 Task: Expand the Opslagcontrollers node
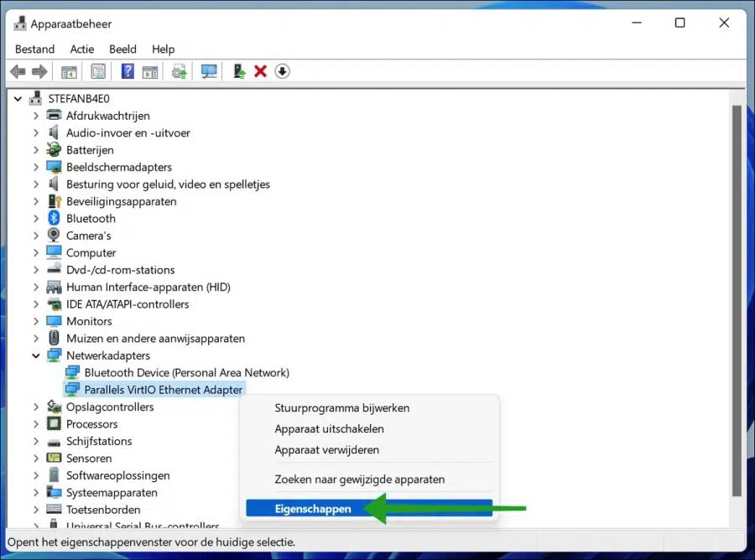tap(36, 407)
